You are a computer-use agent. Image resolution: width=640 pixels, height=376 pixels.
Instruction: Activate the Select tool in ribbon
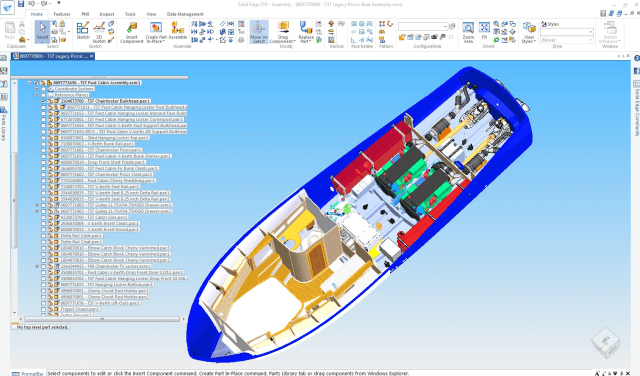tap(42, 32)
